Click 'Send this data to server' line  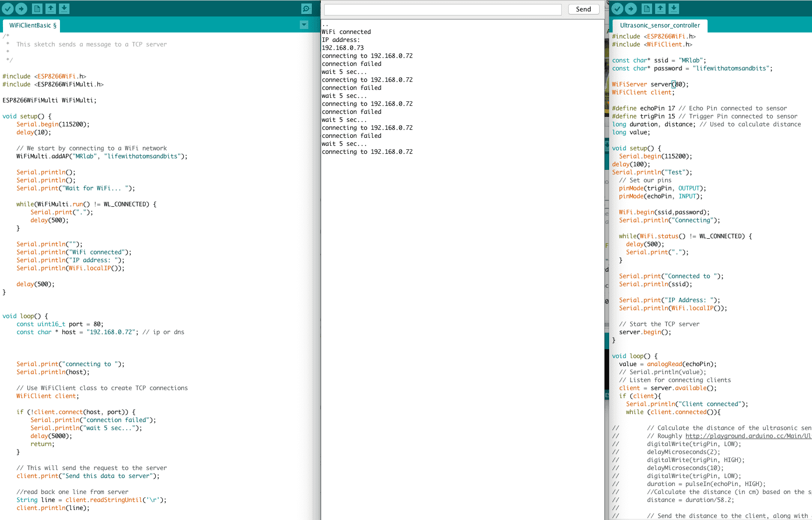(x=88, y=476)
